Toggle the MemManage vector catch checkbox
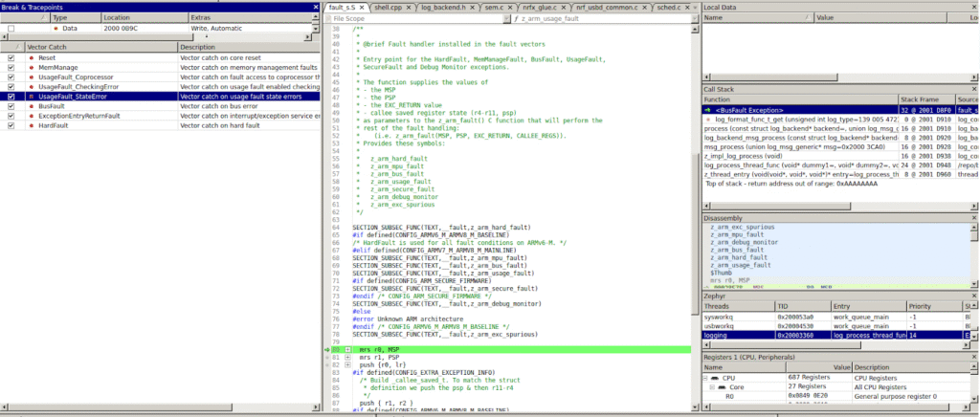Image resolution: width=980 pixels, height=417 pixels. pos(11,67)
